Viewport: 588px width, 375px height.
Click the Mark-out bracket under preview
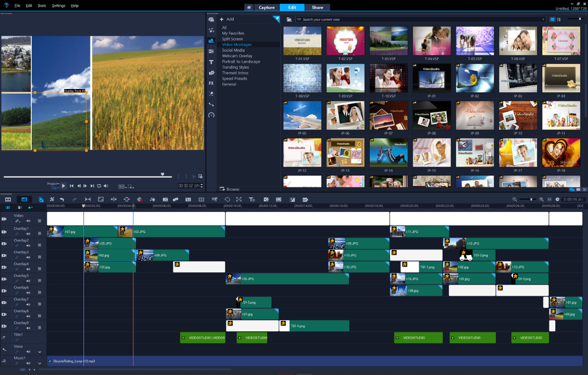coord(185,176)
